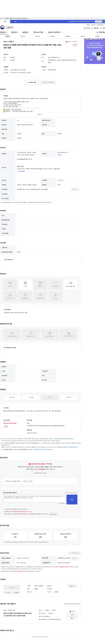Click the 채용정보 더보기 button in company info
This screenshot has width=105, height=644.
[72, 586]
